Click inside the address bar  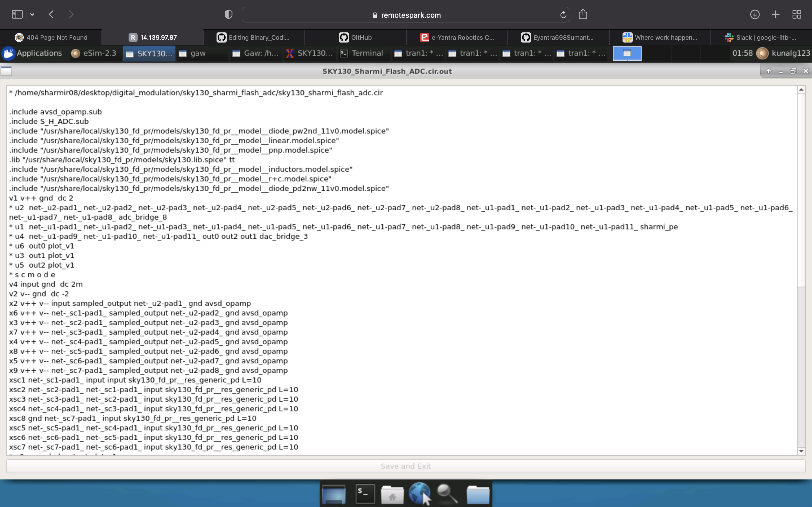[405, 15]
